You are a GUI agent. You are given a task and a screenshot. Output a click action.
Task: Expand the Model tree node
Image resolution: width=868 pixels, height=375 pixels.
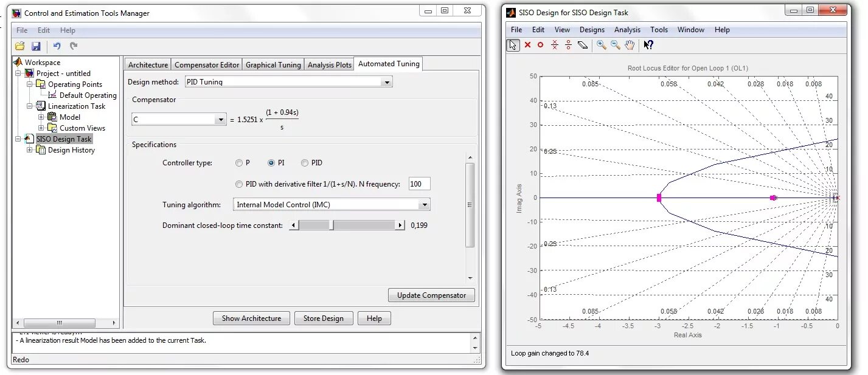(41, 117)
